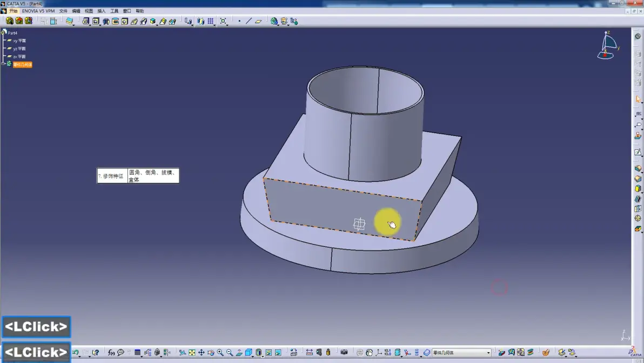The image size is (644, 363).
Task: Click the undo icon in bottom toolbar
Action: [x=76, y=352]
